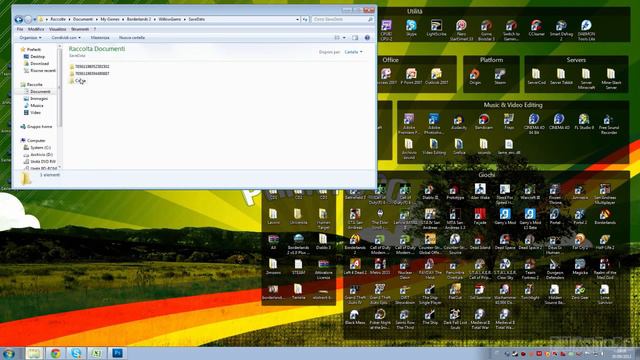Open the question mark help menu

pos(95,29)
